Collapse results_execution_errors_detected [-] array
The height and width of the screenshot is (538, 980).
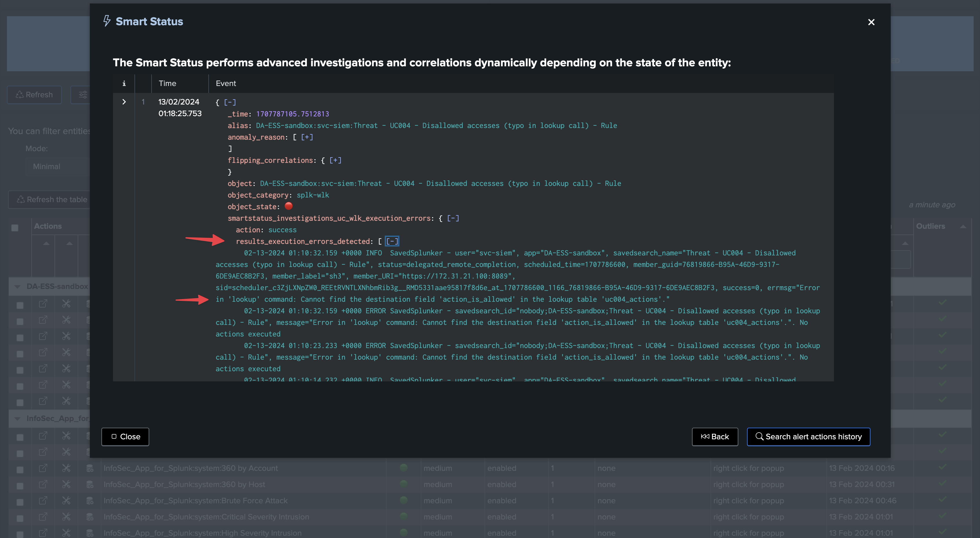[x=392, y=241]
